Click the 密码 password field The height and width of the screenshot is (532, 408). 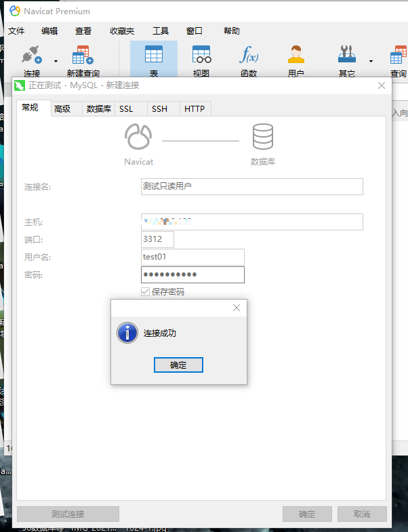[192, 275]
